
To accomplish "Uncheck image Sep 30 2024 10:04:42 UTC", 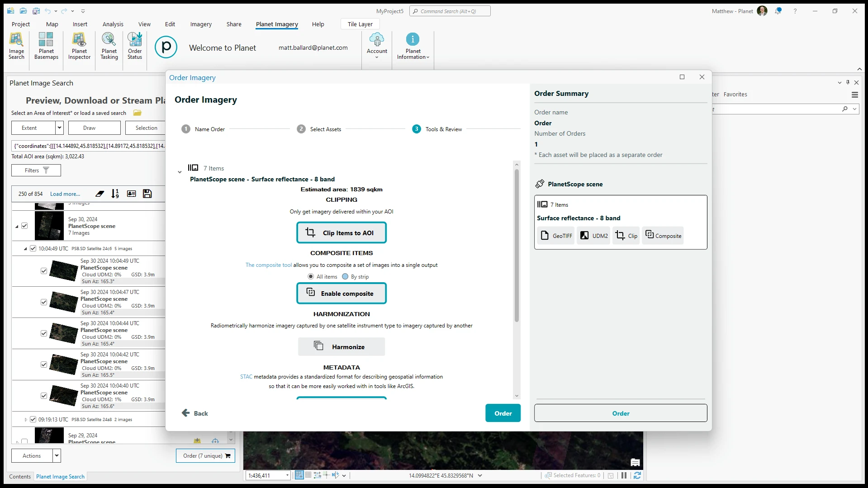I will pyautogui.click(x=43, y=365).
